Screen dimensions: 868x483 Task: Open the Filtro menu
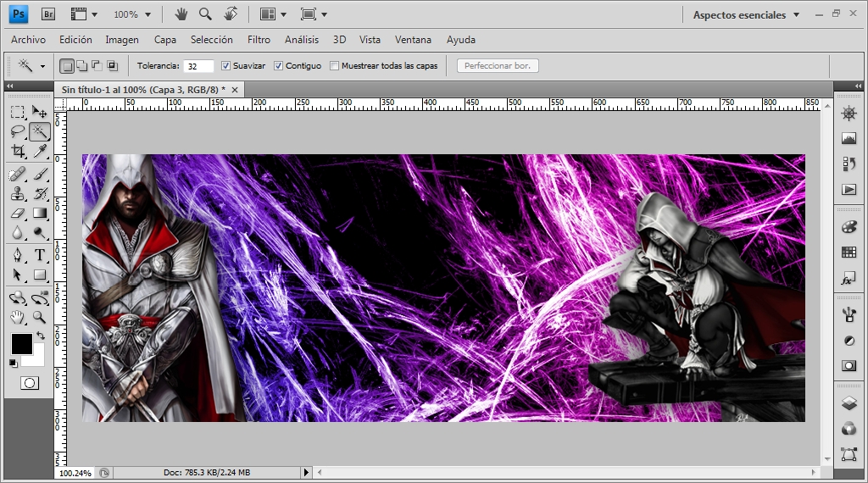point(259,40)
